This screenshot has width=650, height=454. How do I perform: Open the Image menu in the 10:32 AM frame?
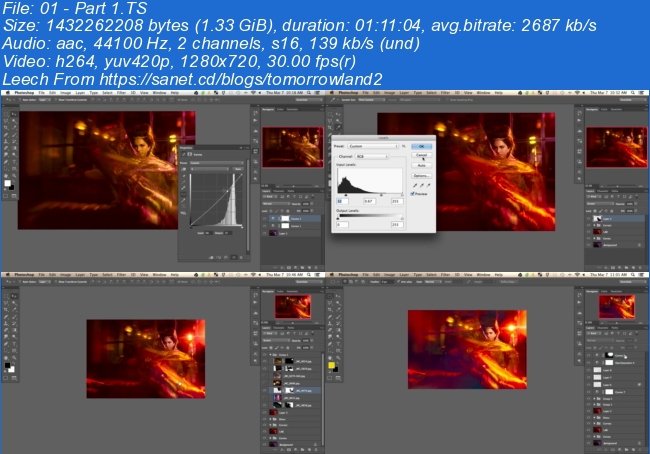(390, 92)
